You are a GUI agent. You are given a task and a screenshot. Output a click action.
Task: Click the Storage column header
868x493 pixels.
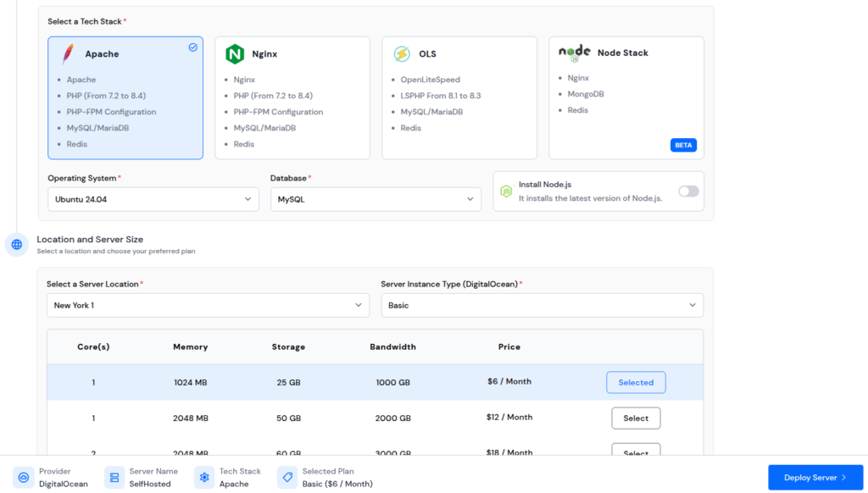click(x=288, y=347)
